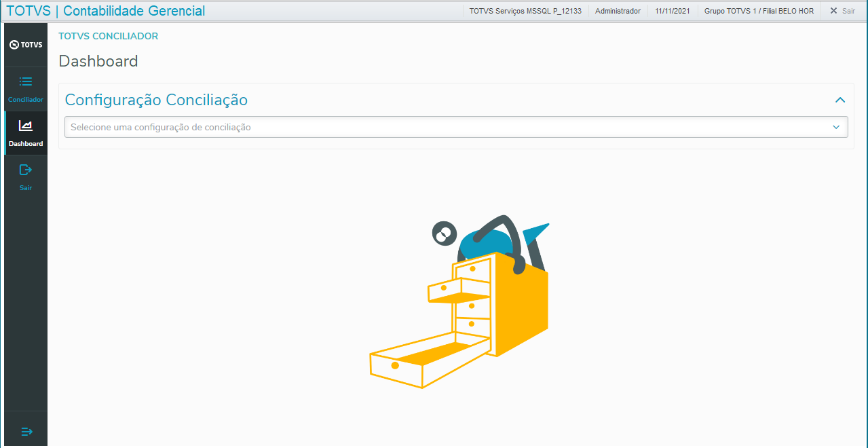Open the reconciliation configuration dropdown arrow

tap(836, 127)
